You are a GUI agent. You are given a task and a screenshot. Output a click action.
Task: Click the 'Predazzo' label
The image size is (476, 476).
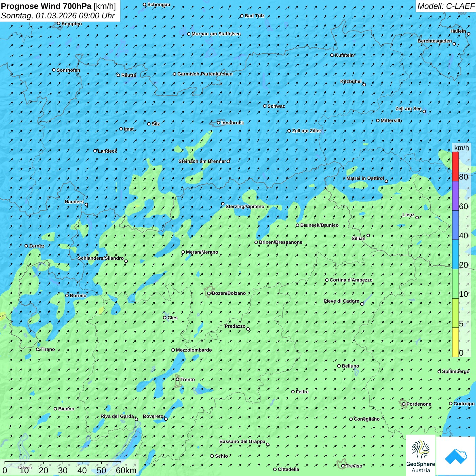(x=235, y=326)
